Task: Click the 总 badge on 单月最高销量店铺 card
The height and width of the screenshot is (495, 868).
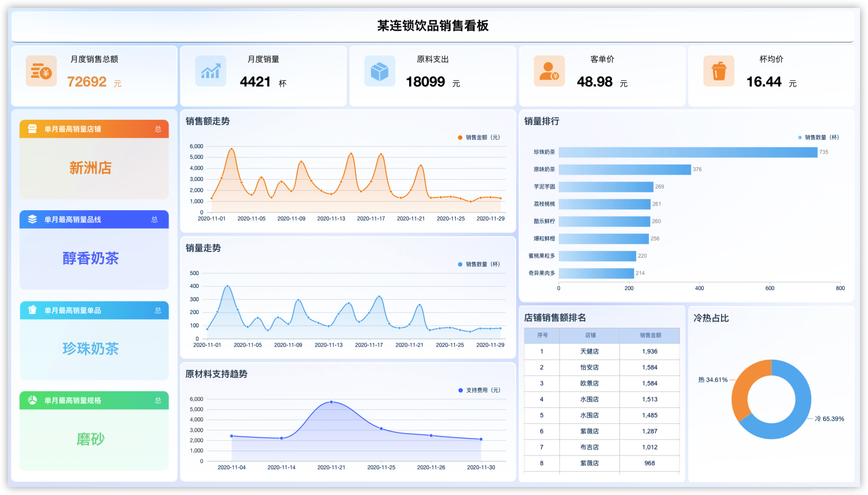Action: coord(158,129)
